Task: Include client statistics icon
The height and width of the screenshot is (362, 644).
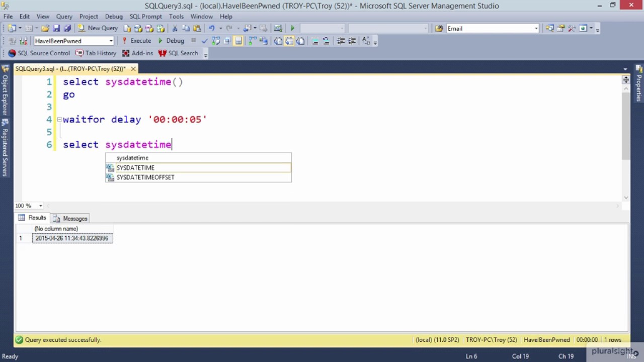Action: pos(264,41)
